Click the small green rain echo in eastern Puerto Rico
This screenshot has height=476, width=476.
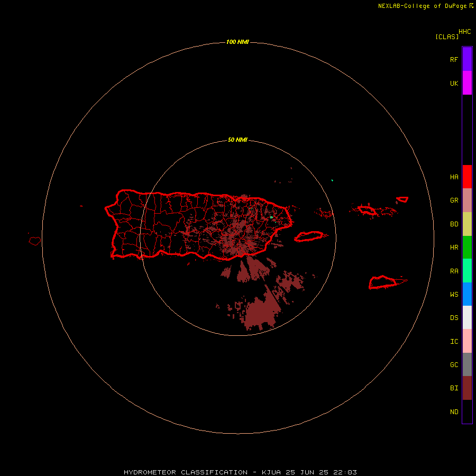pyautogui.click(x=271, y=217)
